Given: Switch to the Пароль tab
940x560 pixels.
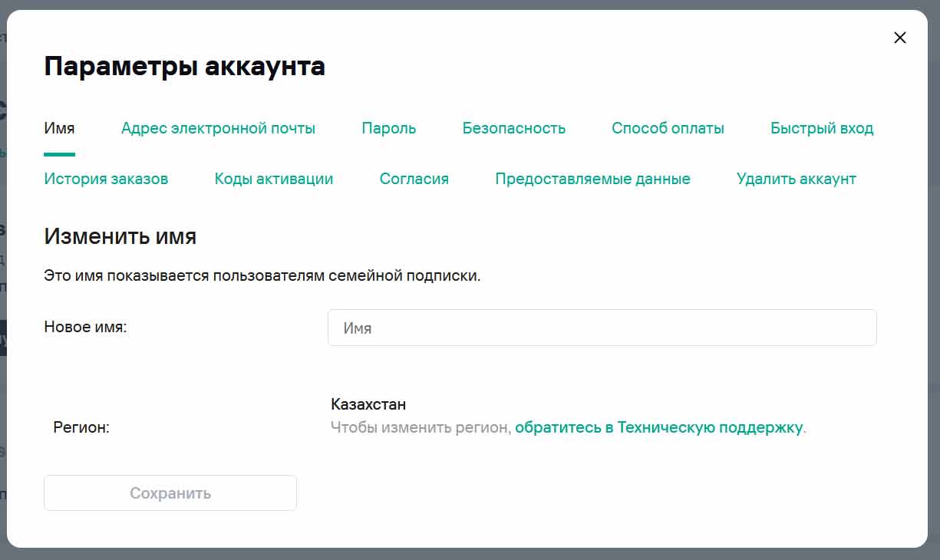Looking at the screenshot, I should (x=388, y=128).
